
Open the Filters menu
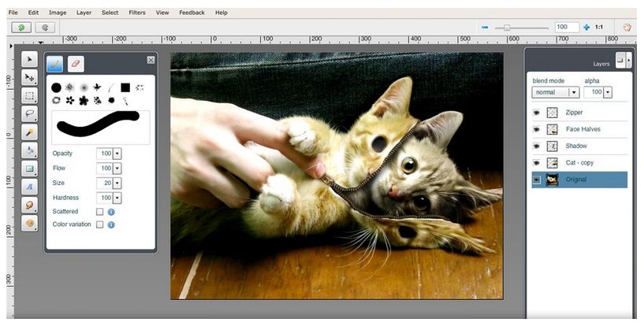tap(136, 13)
